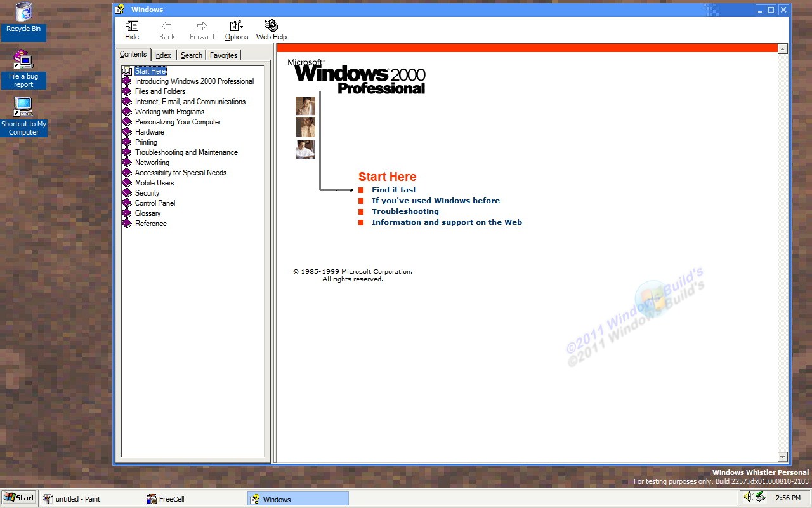Expand Accessibility for Special Needs topic
Image resolution: width=812 pixels, height=508 pixels.
(x=181, y=173)
